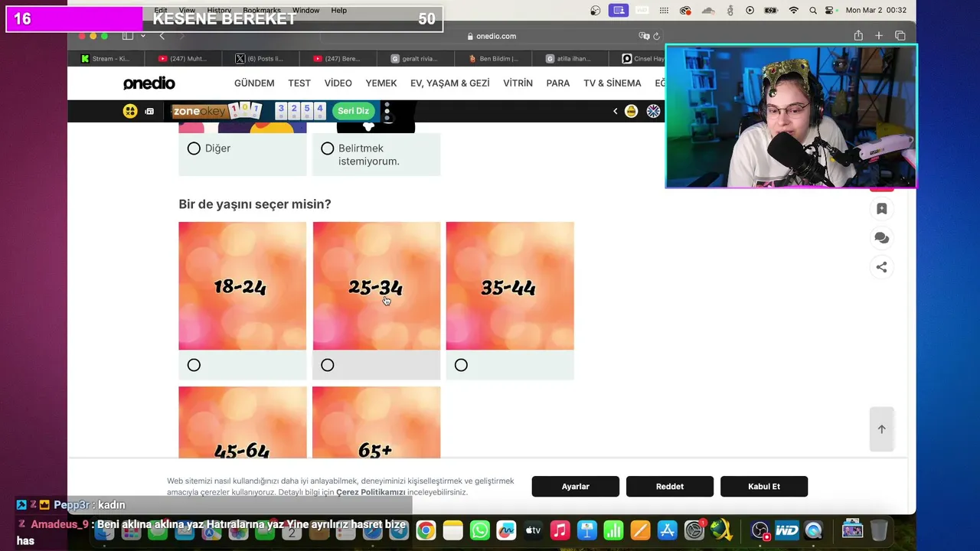Image resolution: width=980 pixels, height=551 pixels.
Task: Open System Settings from the dock
Action: (x=694, y=530)
